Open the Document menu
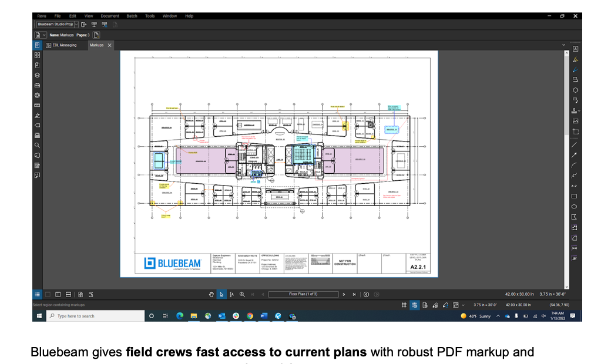Viewport: 611px width, 364px height. tap(110, 16)
